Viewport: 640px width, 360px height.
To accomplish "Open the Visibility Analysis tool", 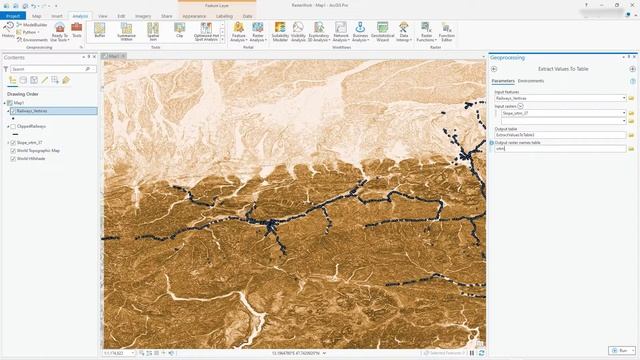I will point(298,32).
